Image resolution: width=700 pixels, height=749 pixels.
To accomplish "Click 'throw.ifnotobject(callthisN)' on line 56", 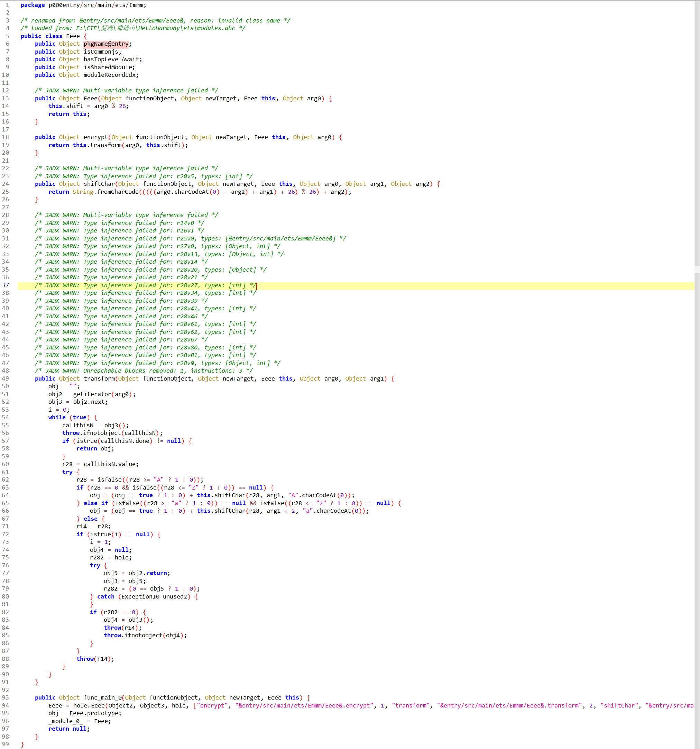I will 111,433.
